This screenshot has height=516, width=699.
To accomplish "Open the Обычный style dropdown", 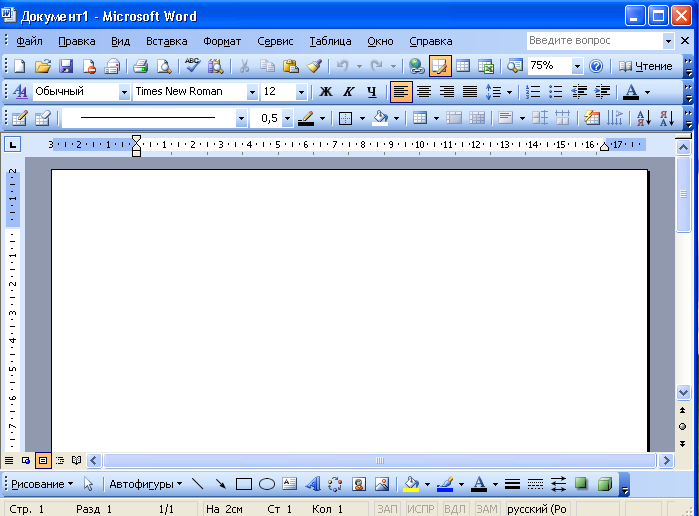I will [124, 92].
